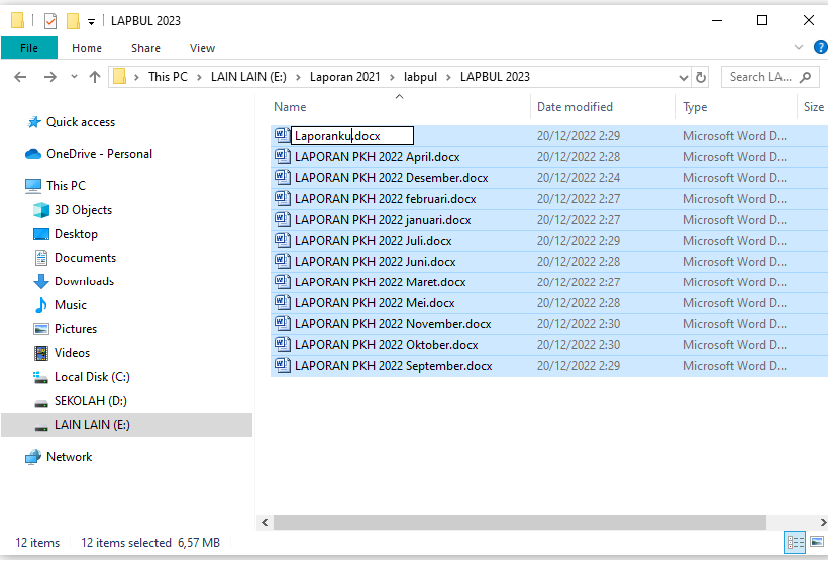Click the Laporanku.docx rename text field

(352, 136)
